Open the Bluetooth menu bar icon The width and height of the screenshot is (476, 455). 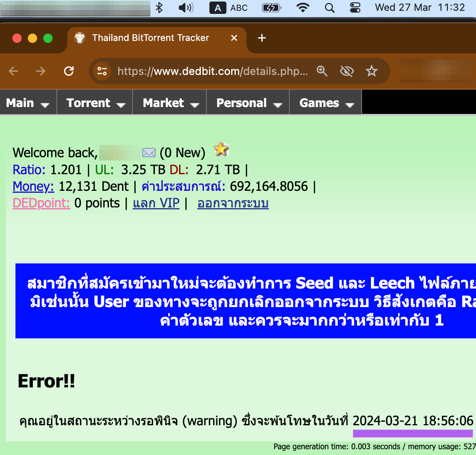(x=159, y=8)
